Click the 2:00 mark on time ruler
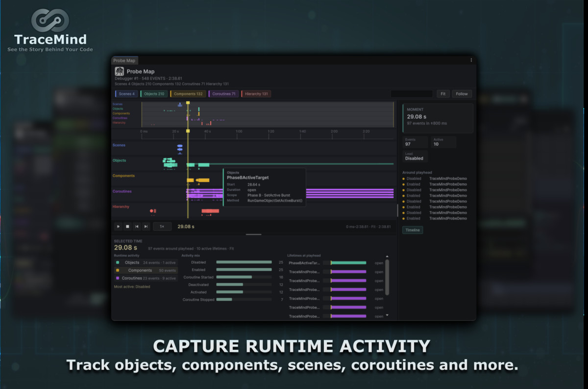Image resolution: width=588 pixels, height=389 pixels. click(x=334, y=131)
